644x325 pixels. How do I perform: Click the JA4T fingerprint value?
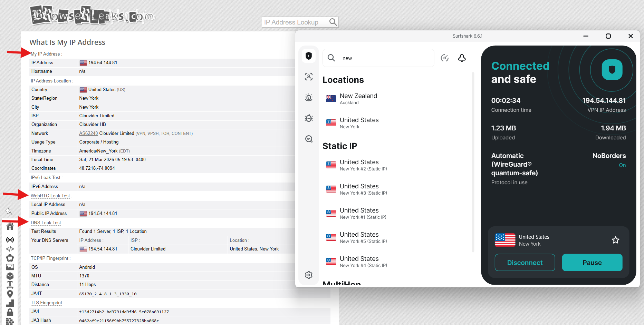108,294
